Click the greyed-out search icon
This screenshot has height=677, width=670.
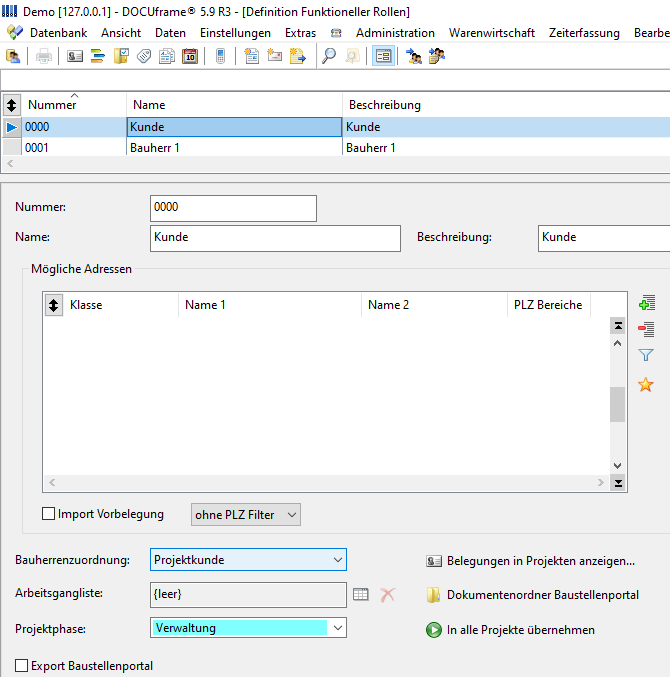352,56
